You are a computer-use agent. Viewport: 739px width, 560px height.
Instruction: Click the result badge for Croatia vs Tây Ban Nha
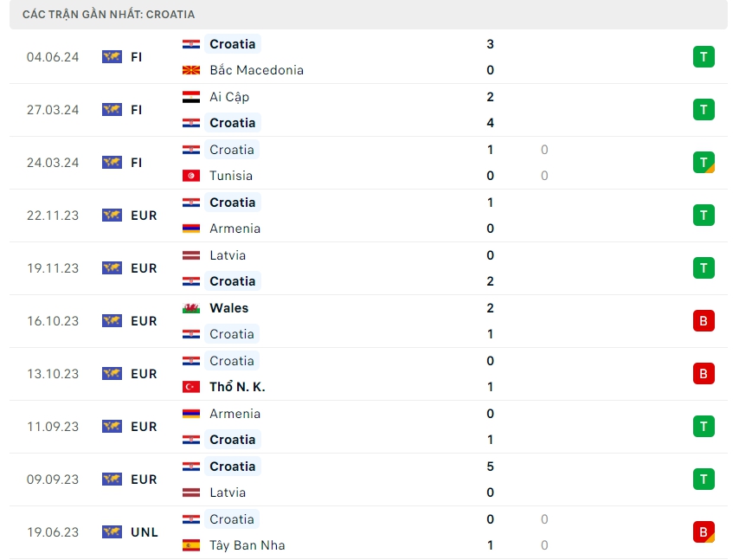coord(704,532)
